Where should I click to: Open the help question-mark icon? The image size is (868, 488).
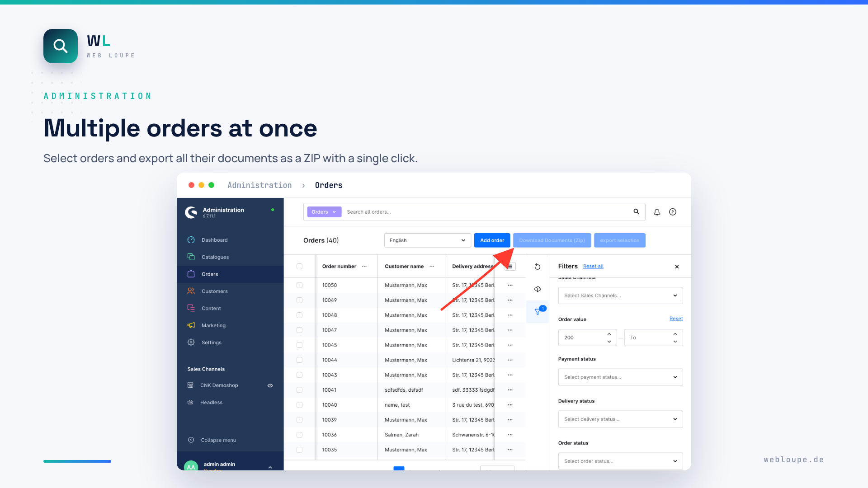673,212
